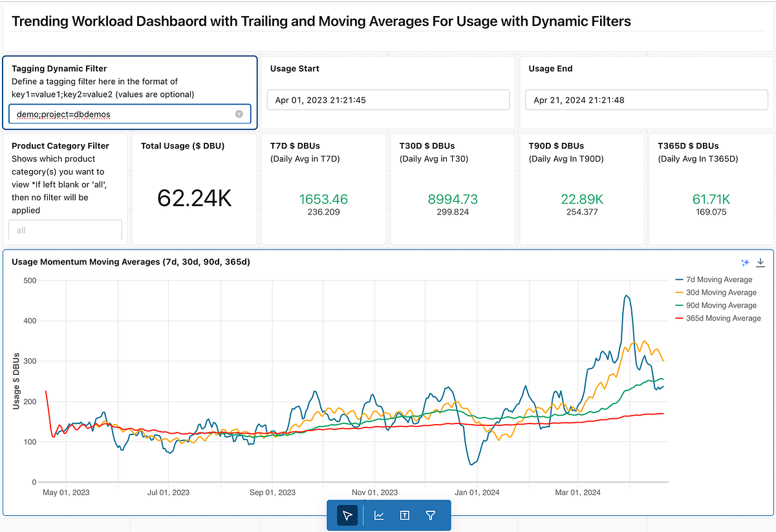Viewport: 776px width, 532px height.
Task: Open the Product Category Filter dropdown
Action: click(65, 229)
